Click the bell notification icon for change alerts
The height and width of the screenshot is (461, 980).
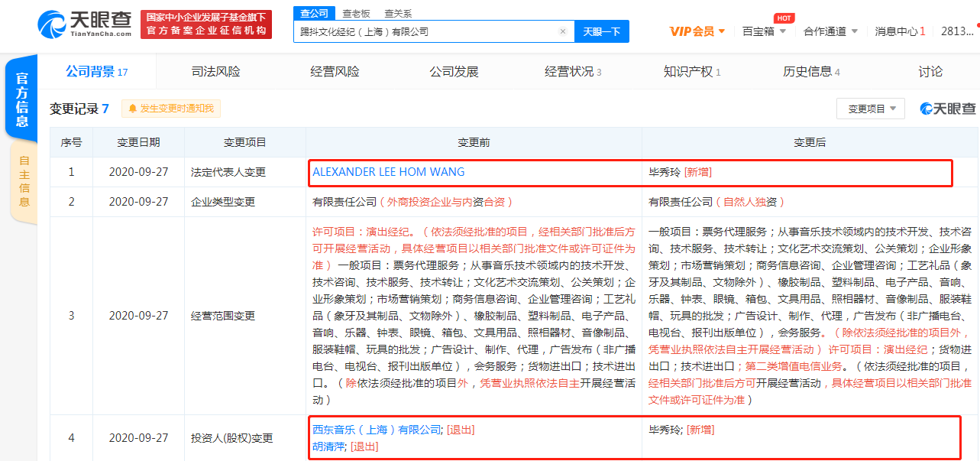(132, 109)
